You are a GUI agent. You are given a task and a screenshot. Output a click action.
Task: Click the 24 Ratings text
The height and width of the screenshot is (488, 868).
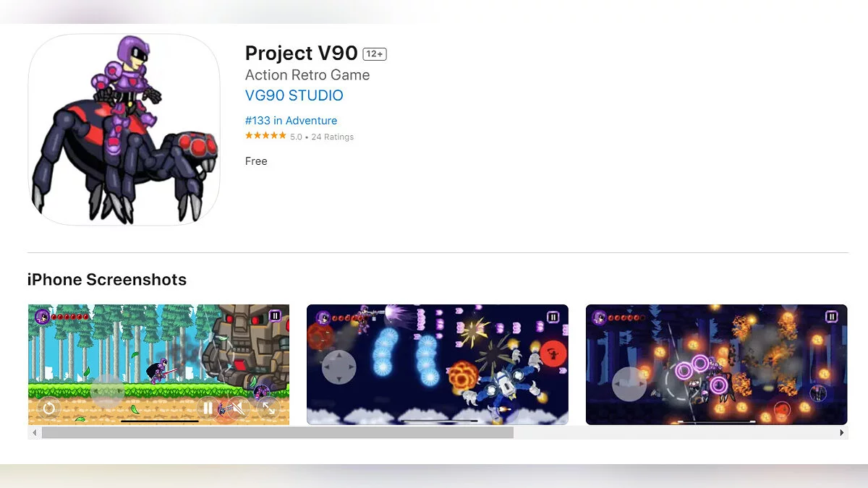point(333,137)
